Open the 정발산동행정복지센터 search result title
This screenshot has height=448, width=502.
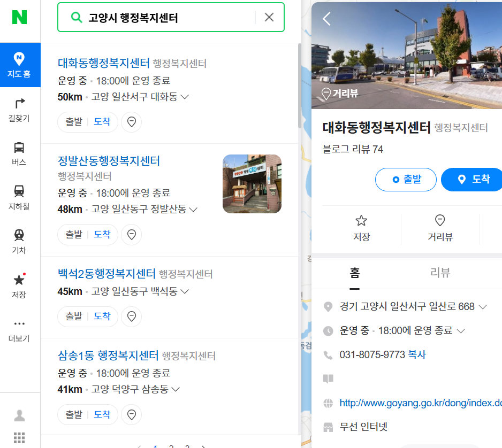(x=109, y=160)
